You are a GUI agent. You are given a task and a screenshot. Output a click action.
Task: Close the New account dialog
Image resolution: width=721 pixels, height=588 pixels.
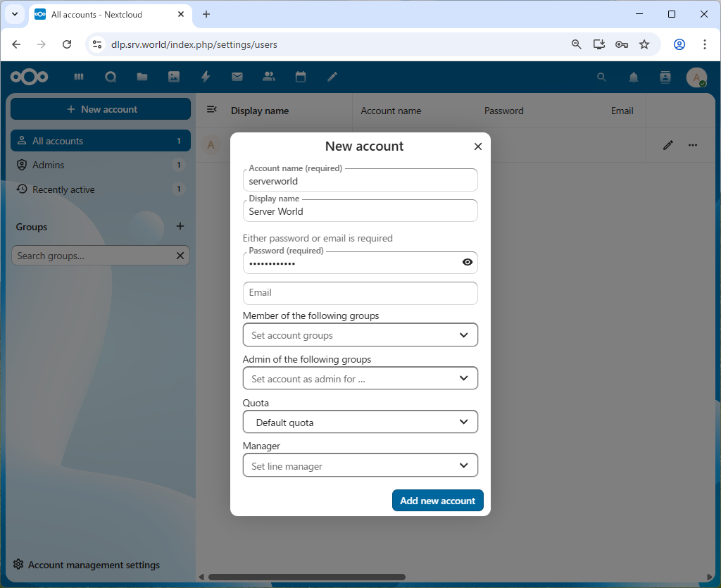point(478,146)
